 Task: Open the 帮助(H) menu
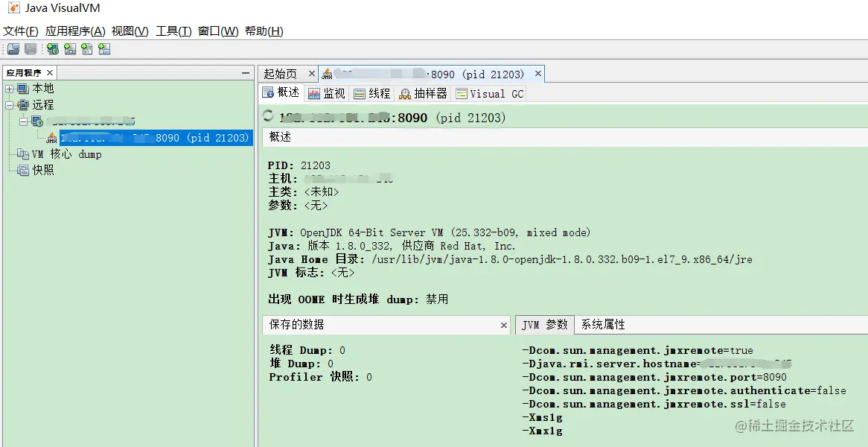264,31
